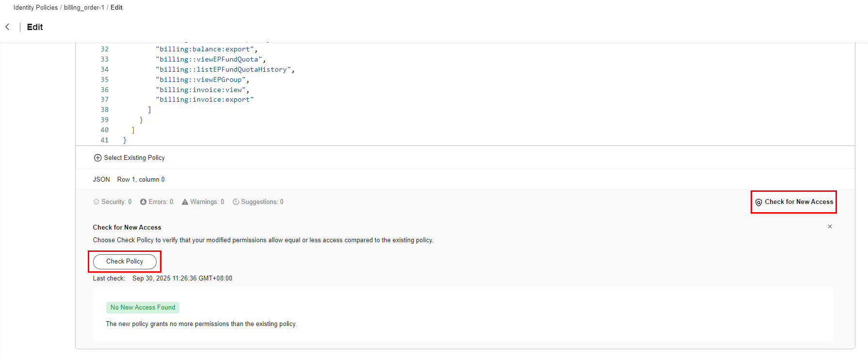Viewport: 868px width, 357px height.
Task: Navigate to billing_order-1 breadcrumb
Action: pos(84,8)
